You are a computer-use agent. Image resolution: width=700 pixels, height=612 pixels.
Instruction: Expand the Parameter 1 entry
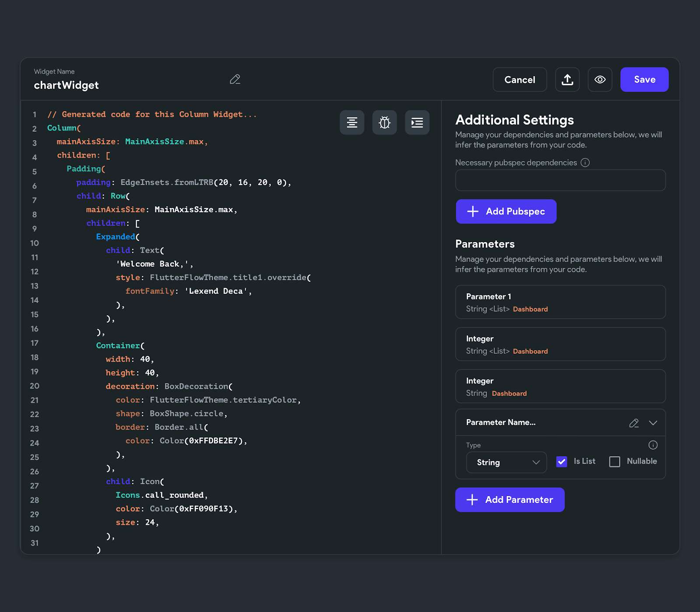coord(560,302)
